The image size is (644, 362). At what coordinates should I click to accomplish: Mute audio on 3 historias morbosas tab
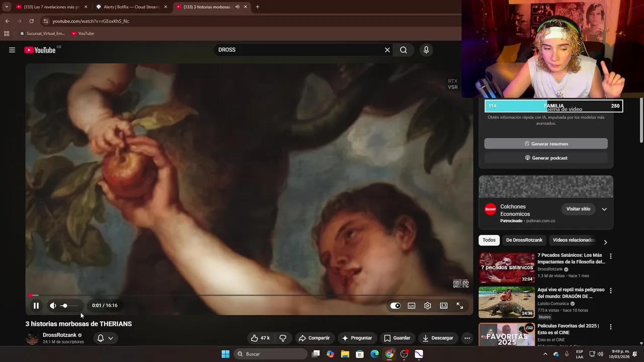237,7
